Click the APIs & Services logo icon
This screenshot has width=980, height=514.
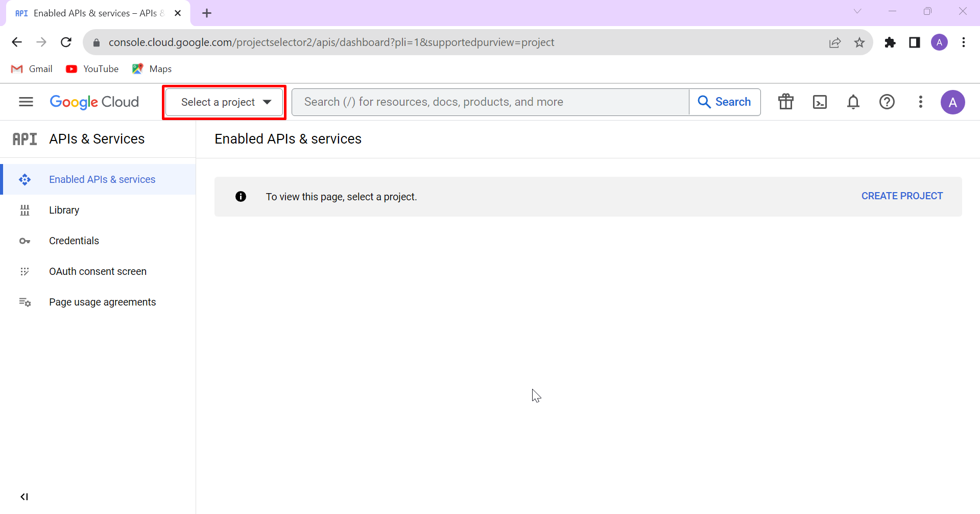click(24, 138)
